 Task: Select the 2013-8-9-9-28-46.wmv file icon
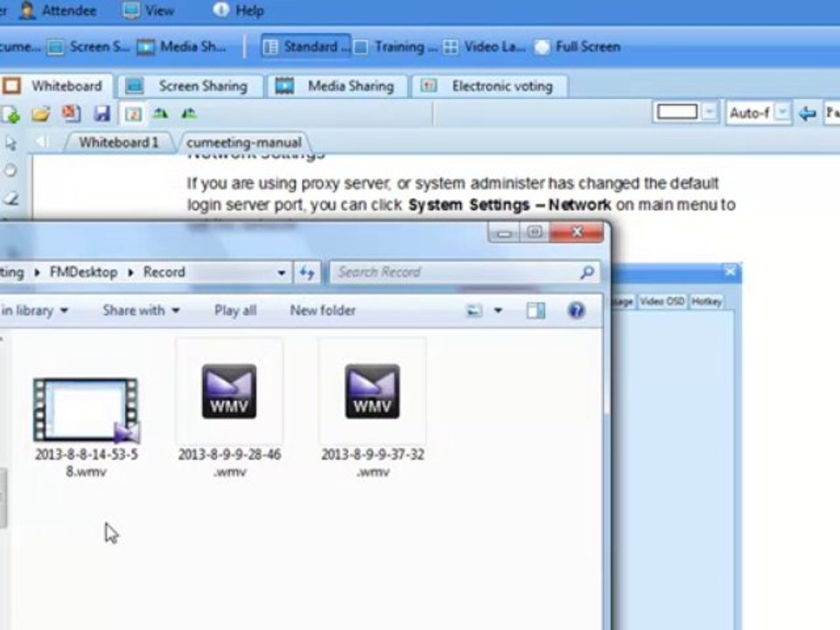pyautogui.click(x=229, y=392)
